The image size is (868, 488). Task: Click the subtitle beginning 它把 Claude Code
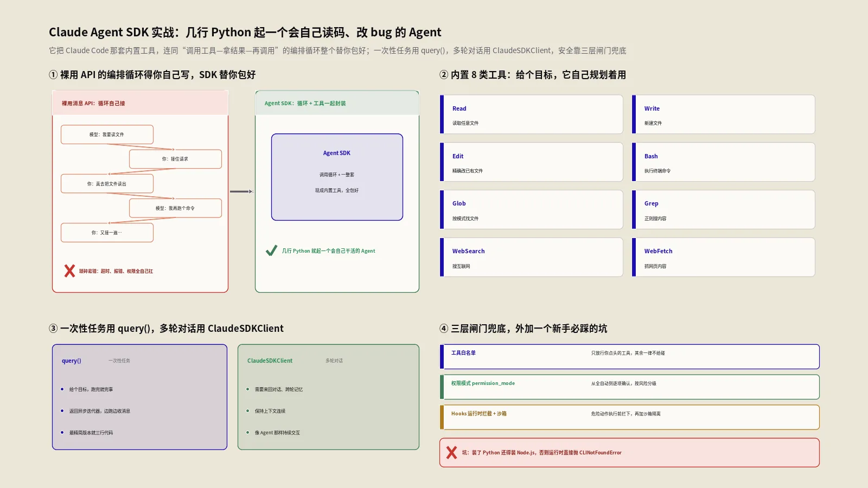tap(337, 50)
